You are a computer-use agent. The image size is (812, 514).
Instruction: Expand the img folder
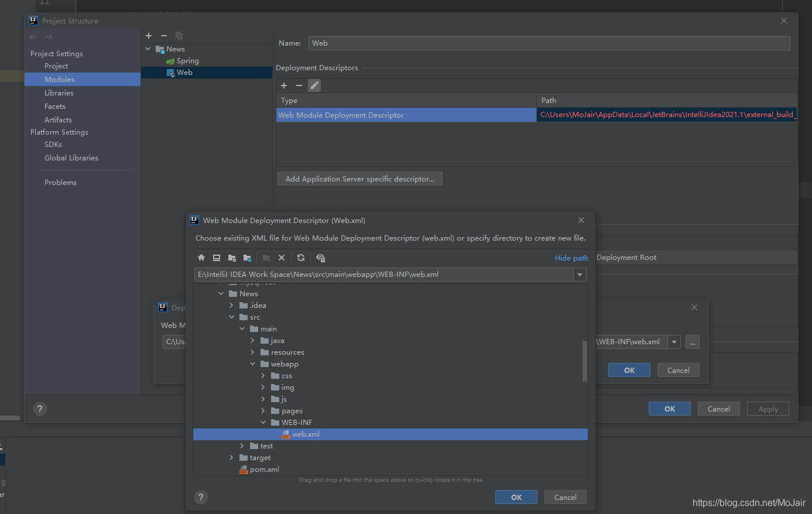click(263, 388)
